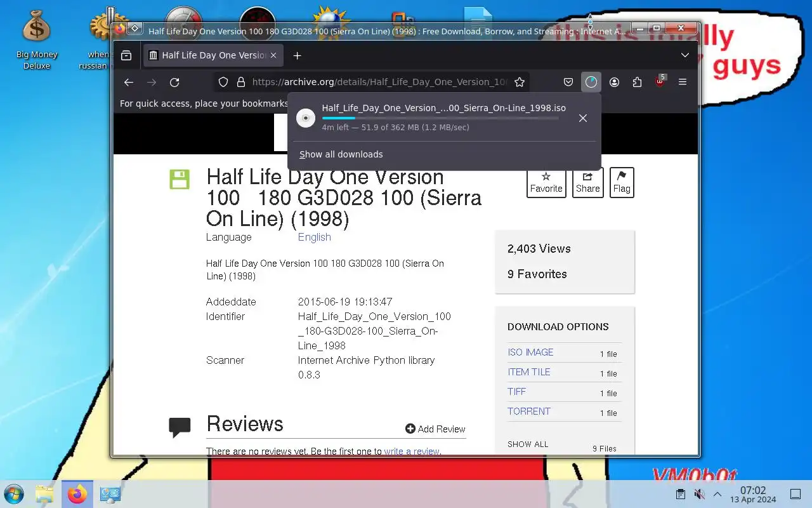
Task: Open the Firefox hamburger menu
Action: click(683, 82)
